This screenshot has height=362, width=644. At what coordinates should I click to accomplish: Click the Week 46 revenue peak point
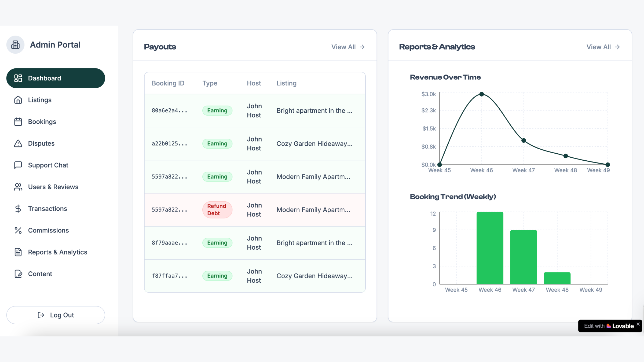click(482, 94)
